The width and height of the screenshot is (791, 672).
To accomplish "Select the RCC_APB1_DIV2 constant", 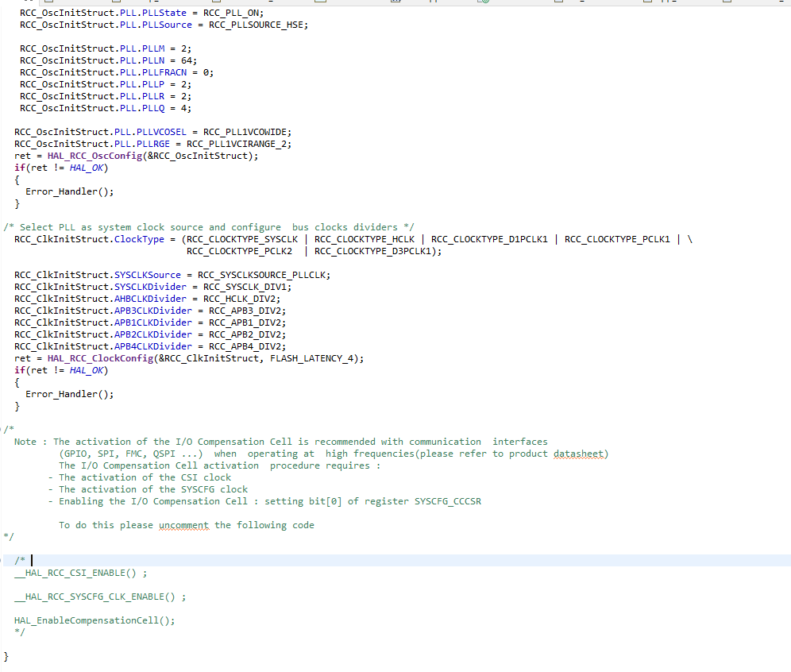I will (245, 322).
